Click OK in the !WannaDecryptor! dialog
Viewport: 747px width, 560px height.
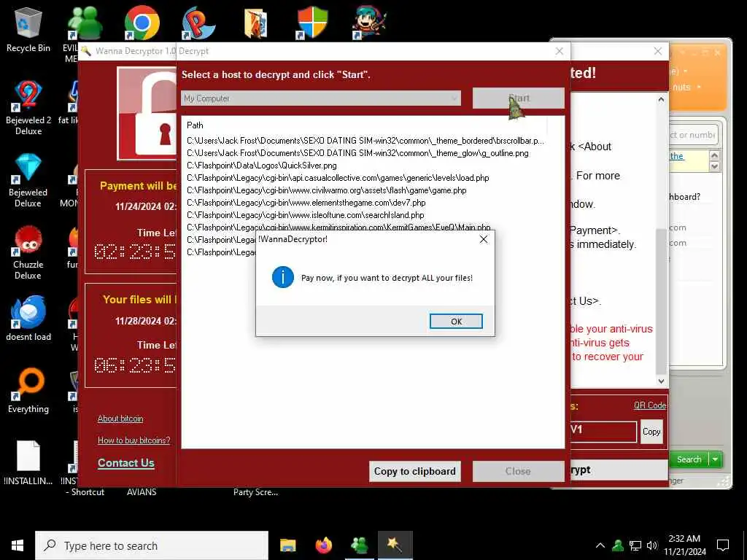[456, 322]
